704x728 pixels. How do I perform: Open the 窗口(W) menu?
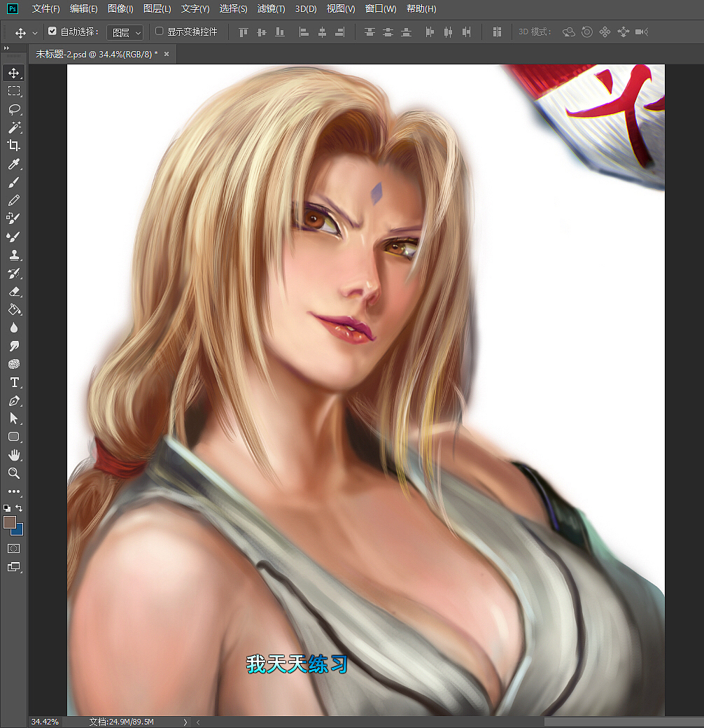click(381, 9)
